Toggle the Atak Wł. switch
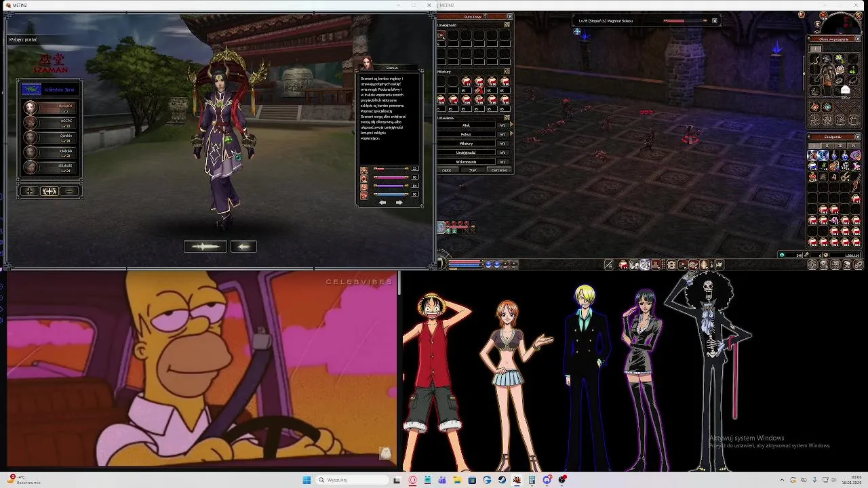 click(x=502, y=125)
